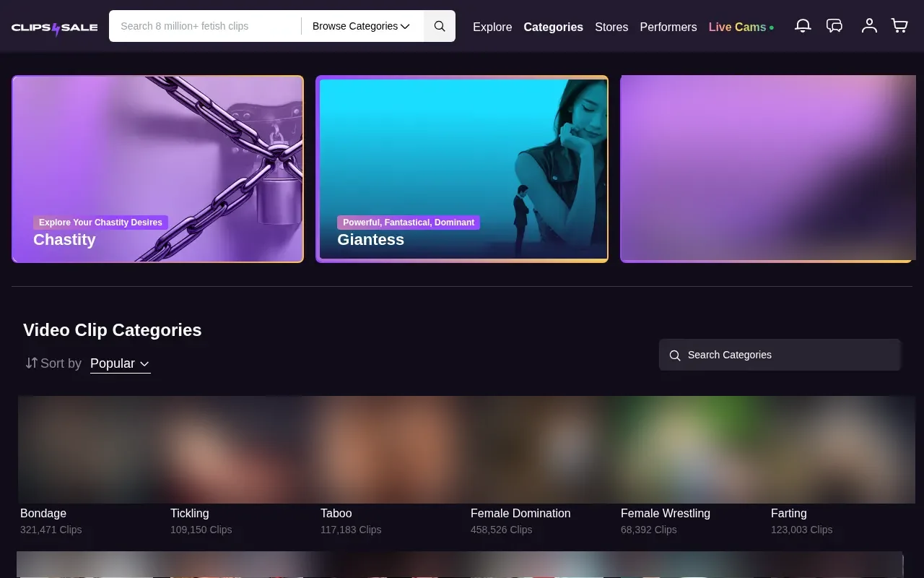Click the 68,392 Clips count text

(649, 530)
